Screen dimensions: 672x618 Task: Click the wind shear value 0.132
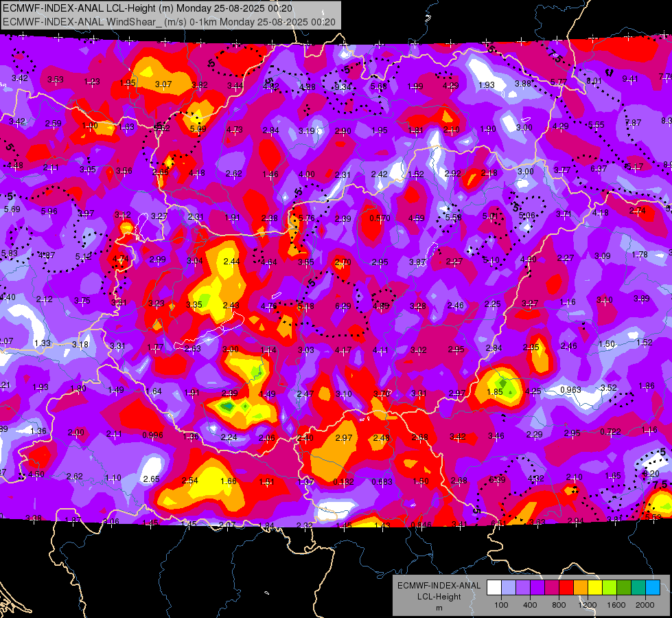tap(344, 481)
